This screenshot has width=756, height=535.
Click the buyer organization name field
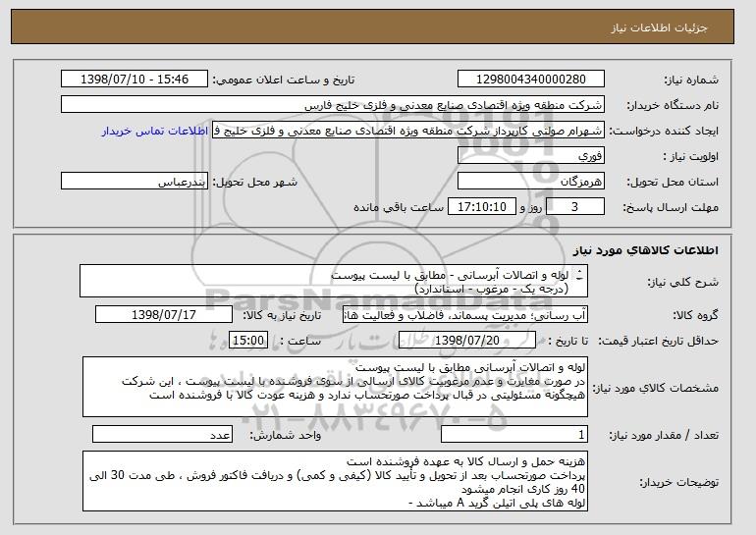[333, 105]
